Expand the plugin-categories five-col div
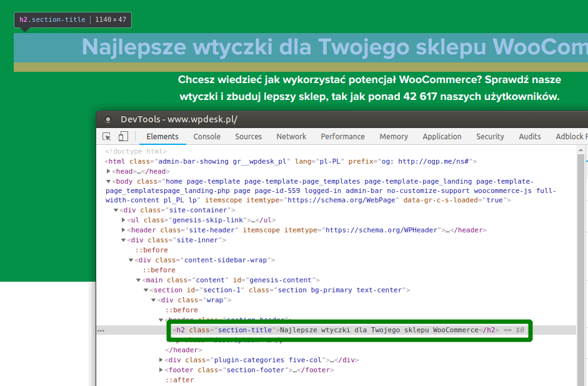588x386 pixels. point(161,360)
